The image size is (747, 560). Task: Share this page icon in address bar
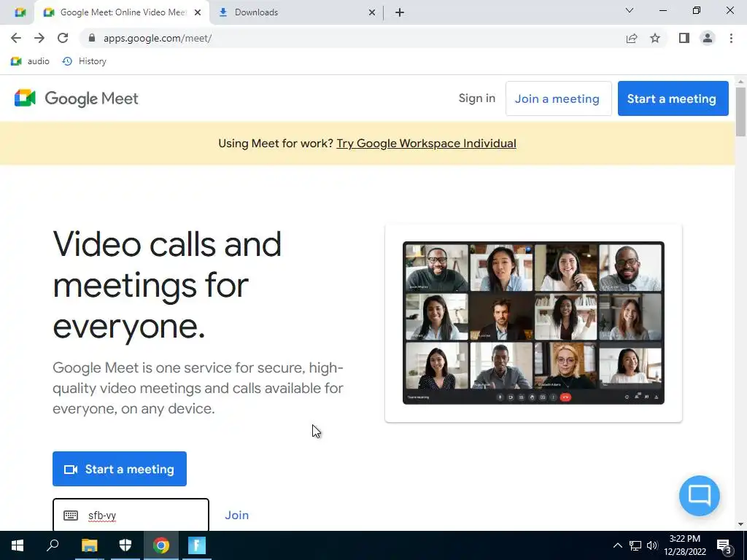(632, 38)
